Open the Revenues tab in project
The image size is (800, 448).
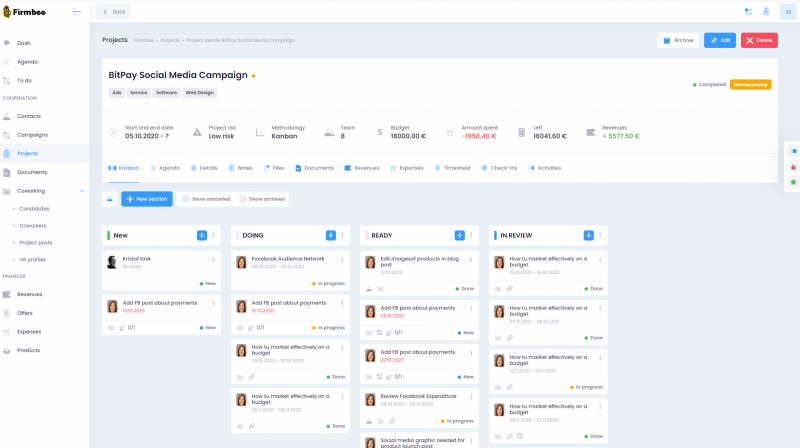[362, 168]
